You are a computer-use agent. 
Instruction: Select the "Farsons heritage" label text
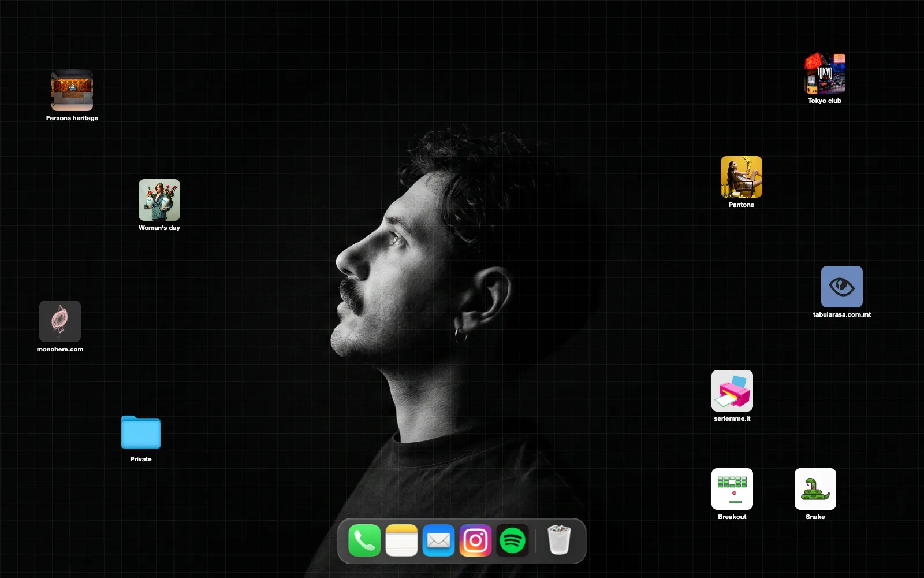[x=72, y=118]
